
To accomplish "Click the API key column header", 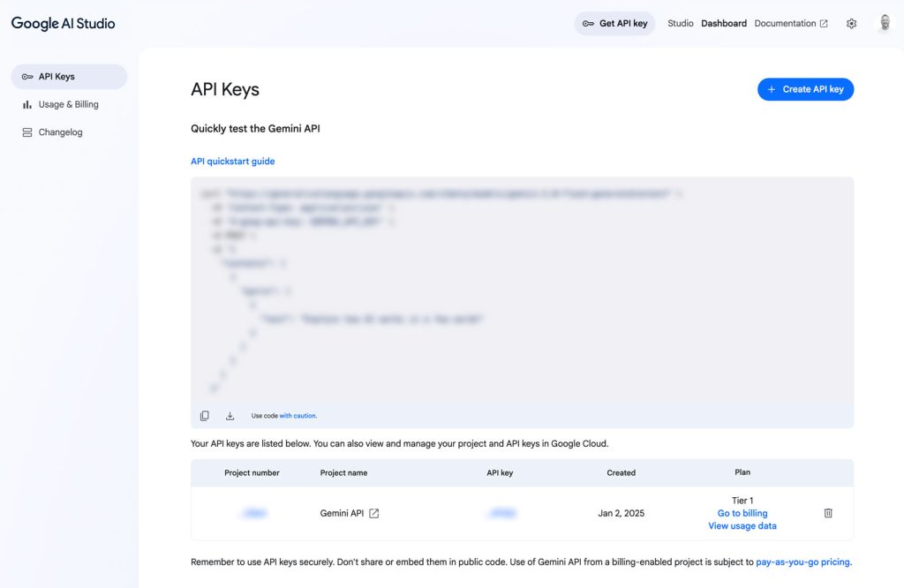I will pos(500,472).
